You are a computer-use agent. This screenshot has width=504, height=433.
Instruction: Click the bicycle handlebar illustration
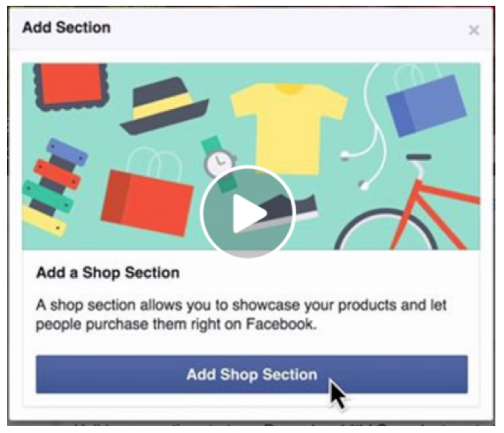click(419, 157)
